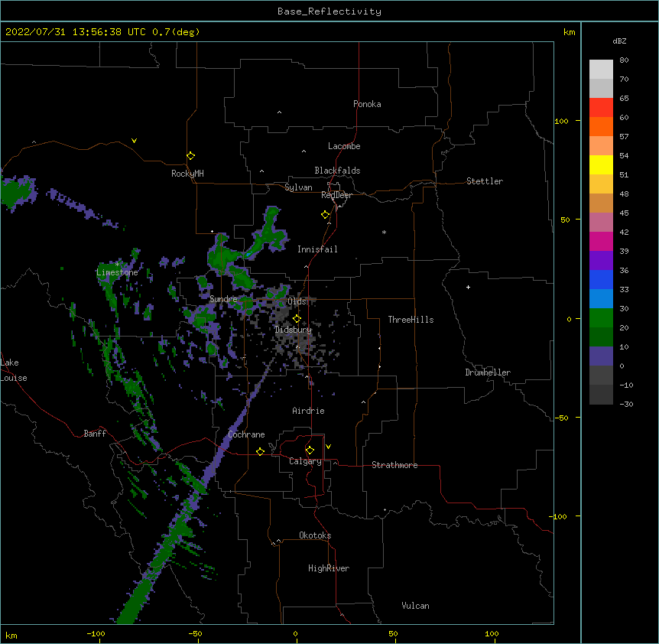Click the yellow diamond marker south of RedDeer
The width and height of the screenshot is (659, 644).
tap(325, 214)
